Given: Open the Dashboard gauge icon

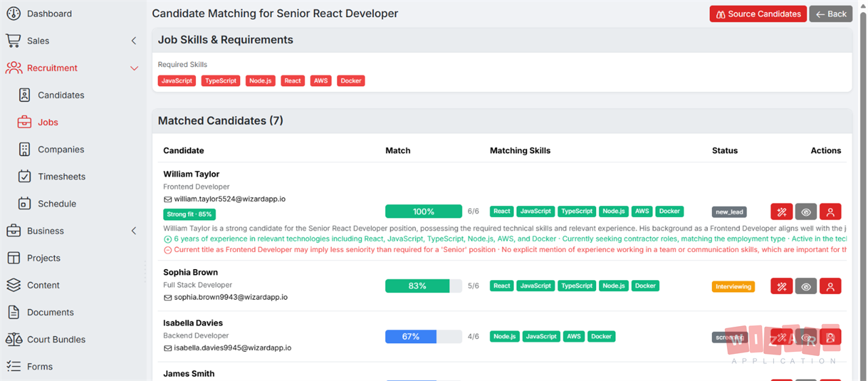Looking at the screenshot, I should tap(13, 14).
